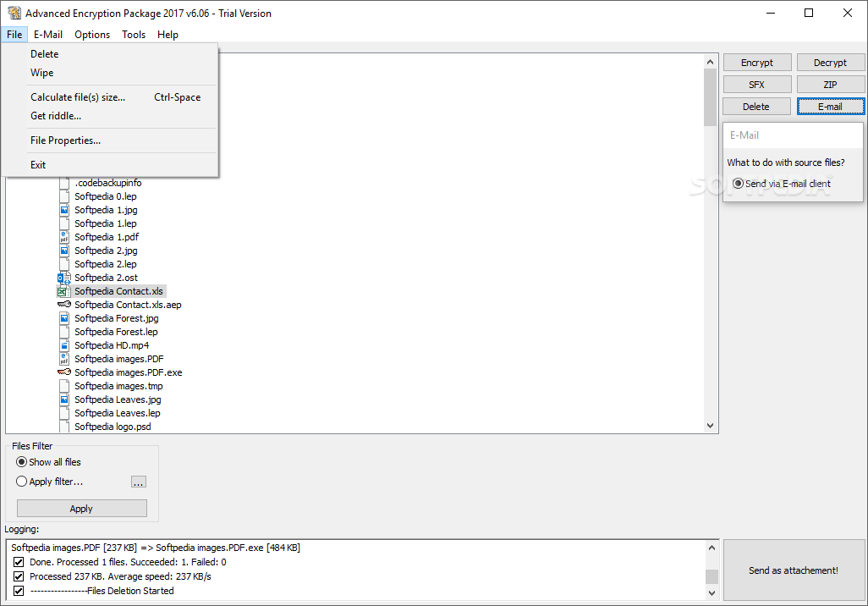Open File Properties from the menu

110,140
